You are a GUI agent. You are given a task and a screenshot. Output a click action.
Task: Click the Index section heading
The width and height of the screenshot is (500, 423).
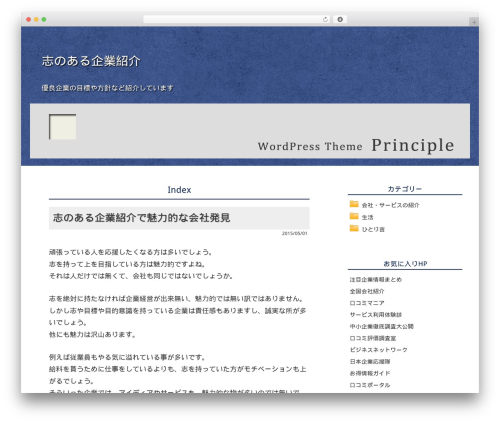tap(179, 190)
